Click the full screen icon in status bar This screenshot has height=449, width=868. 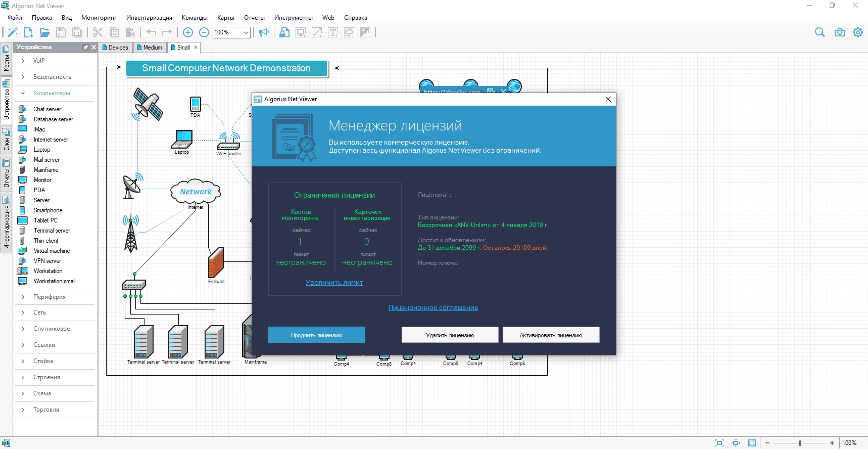pyautogui.click(x=752, y=443)
